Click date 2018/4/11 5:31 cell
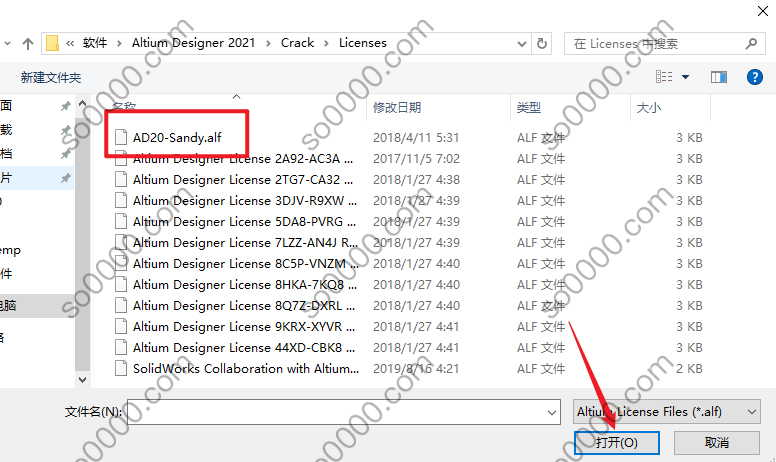776x462 pixels. (x=416, y=138)
